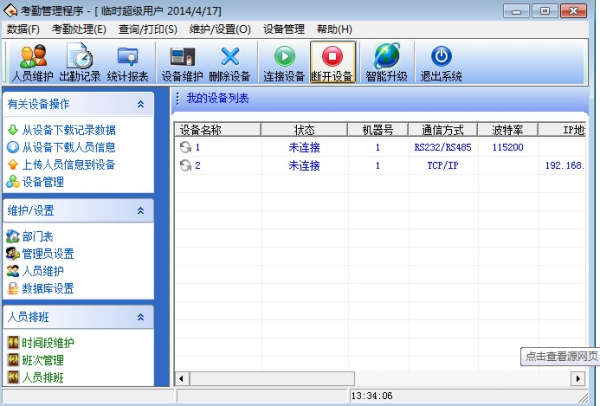This screenshot has height=406, width=600.
Task: Collapse the 有关设备操作 panel
Action: [141, 104]
